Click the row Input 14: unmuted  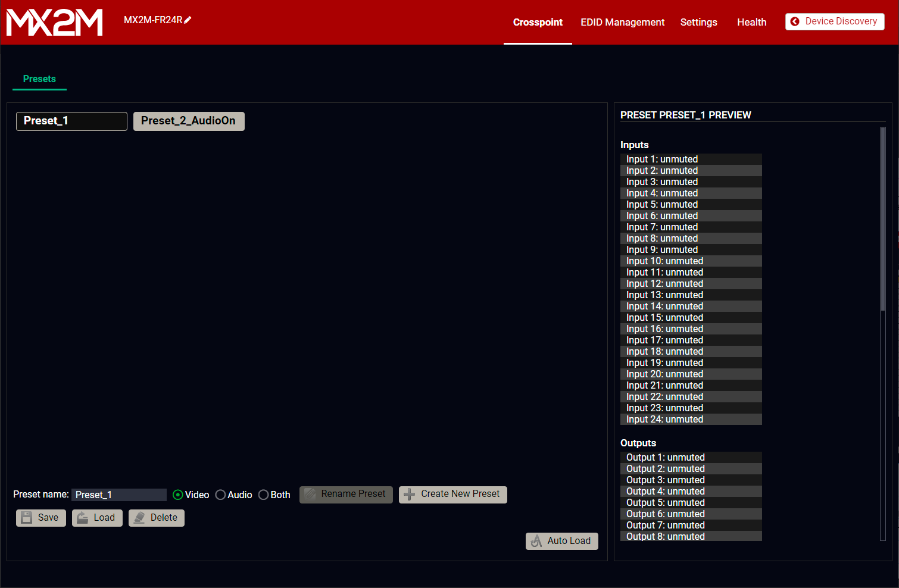691,306
